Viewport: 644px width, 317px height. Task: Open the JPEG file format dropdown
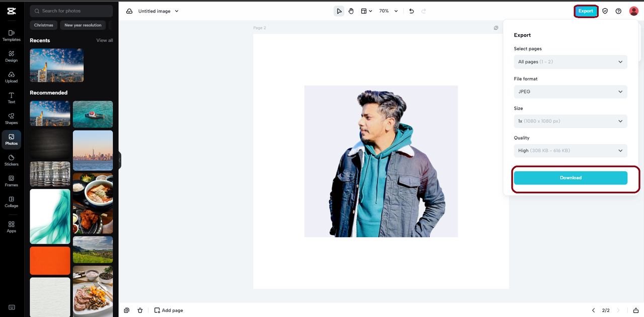tap(571, 92)
